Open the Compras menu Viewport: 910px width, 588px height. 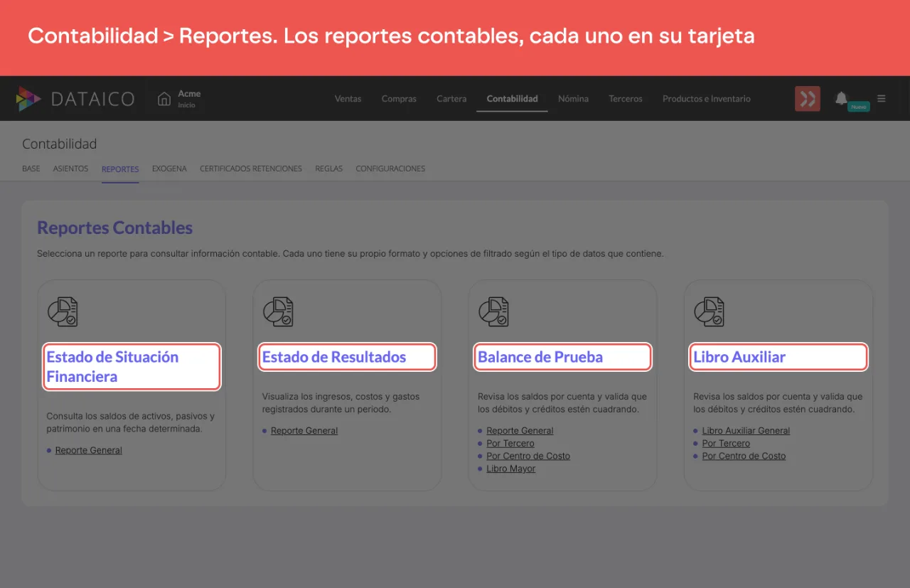399,99
